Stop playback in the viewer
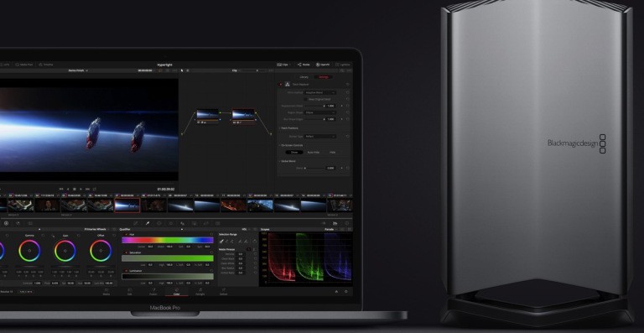Image resolution: width=644 pixels, height=333 pixels. pyautogui.click(x=75, y=189)
